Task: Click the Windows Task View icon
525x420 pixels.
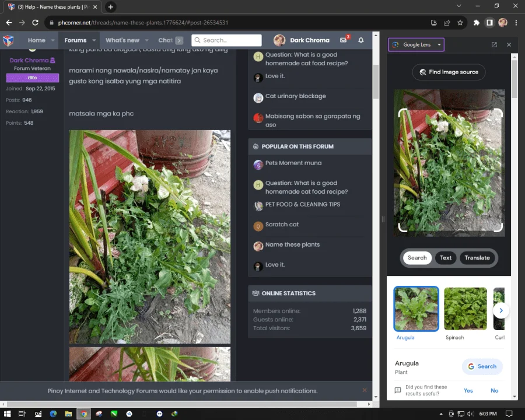Action: (x=22, y=414)
